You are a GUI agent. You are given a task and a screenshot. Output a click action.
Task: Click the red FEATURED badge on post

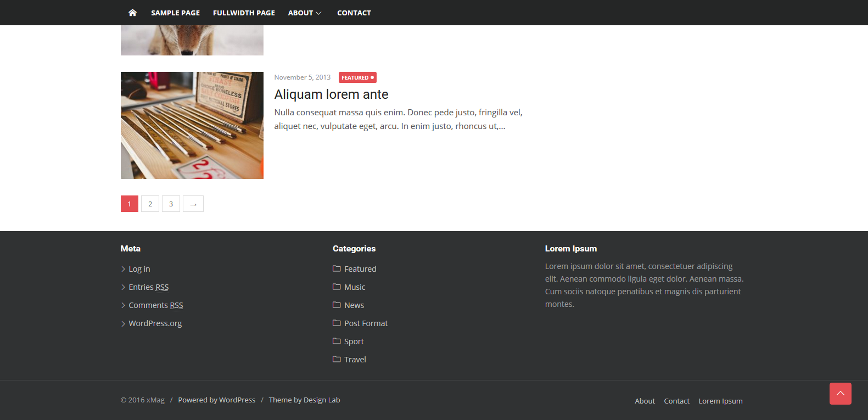357,78
